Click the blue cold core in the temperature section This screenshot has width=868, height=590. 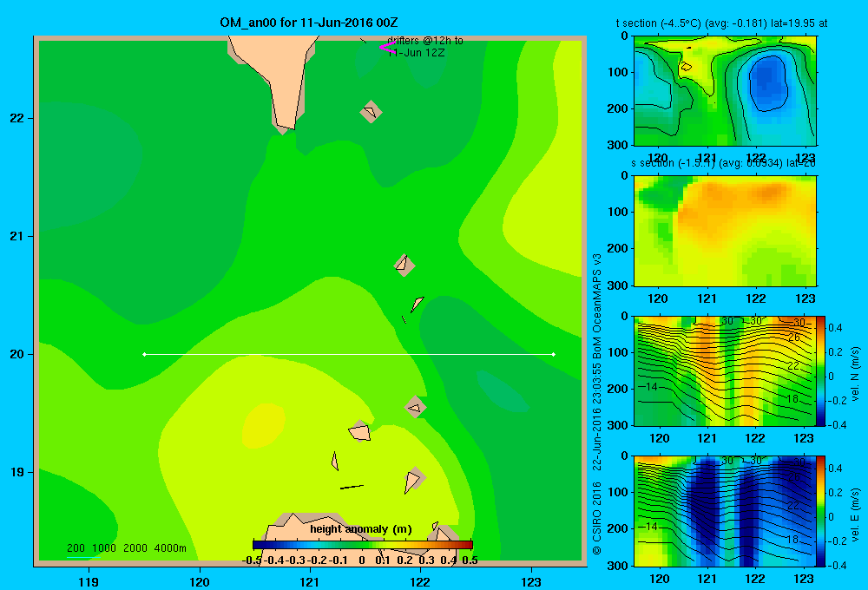click(768, 82)
